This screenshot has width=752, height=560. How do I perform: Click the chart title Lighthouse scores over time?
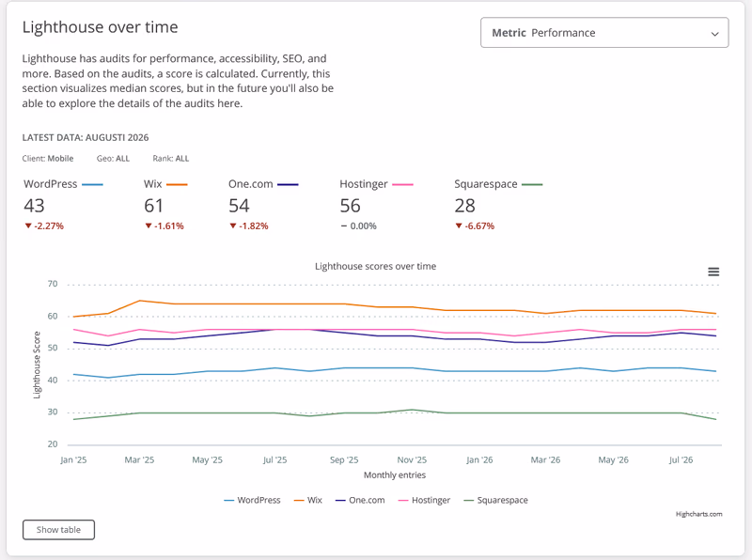375,266
